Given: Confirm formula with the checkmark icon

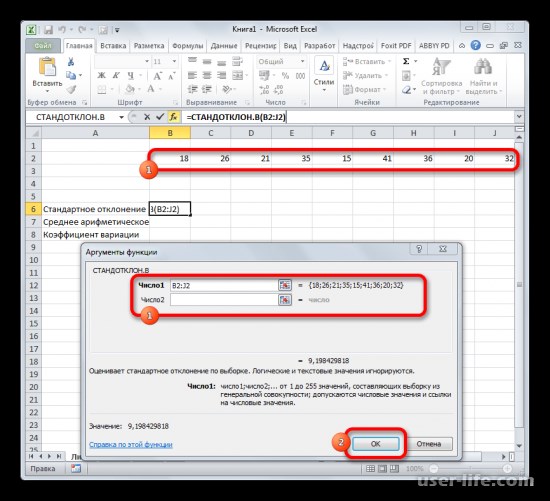Looking at the screenshot, I should click(x=160, y=117).
